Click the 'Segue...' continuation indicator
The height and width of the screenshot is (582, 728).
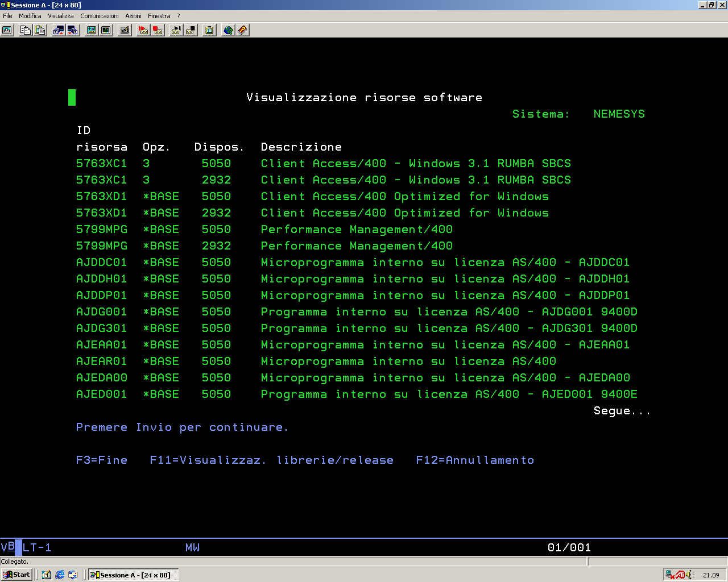(x=622, y=410)
